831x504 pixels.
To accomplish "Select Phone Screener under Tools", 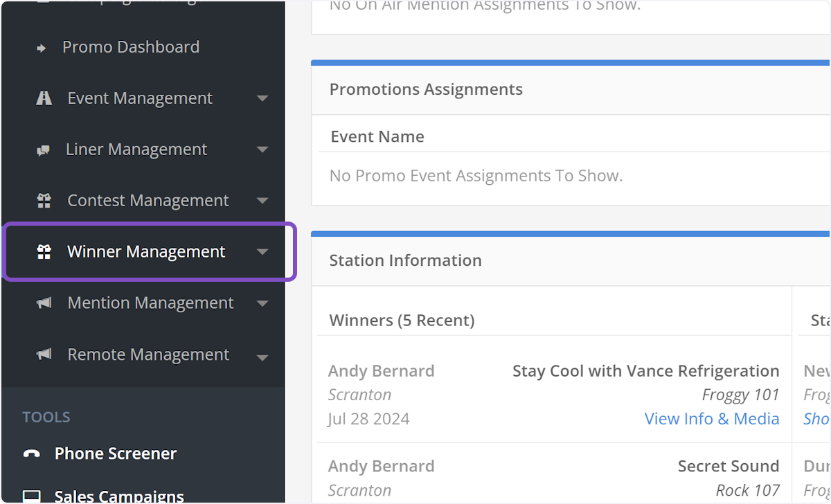I will coord(114,453).
